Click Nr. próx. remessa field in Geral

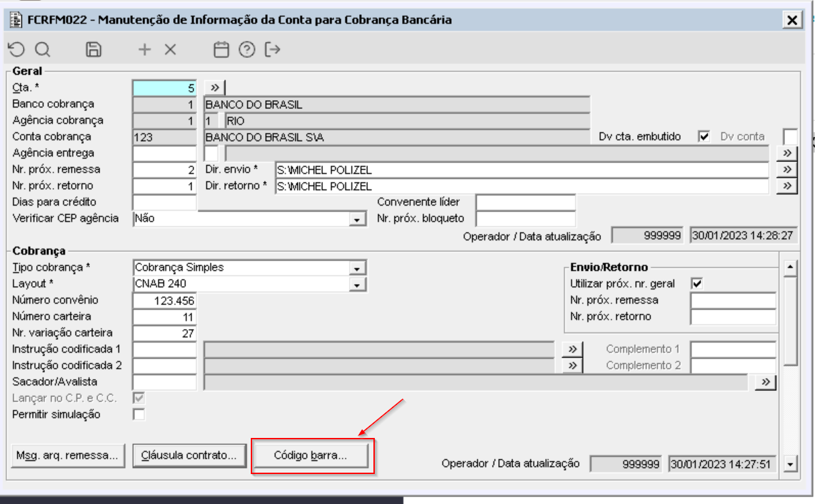[165, 170]
